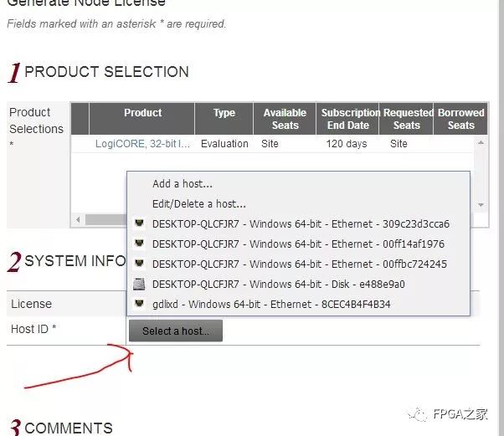Click the '120 days' subscription cell

coord(347,144)
